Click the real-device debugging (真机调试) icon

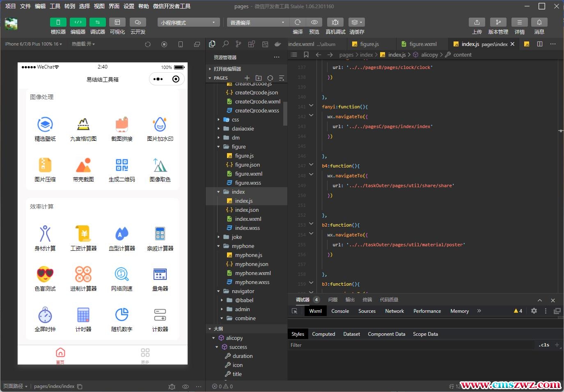[x=335, y=22]
